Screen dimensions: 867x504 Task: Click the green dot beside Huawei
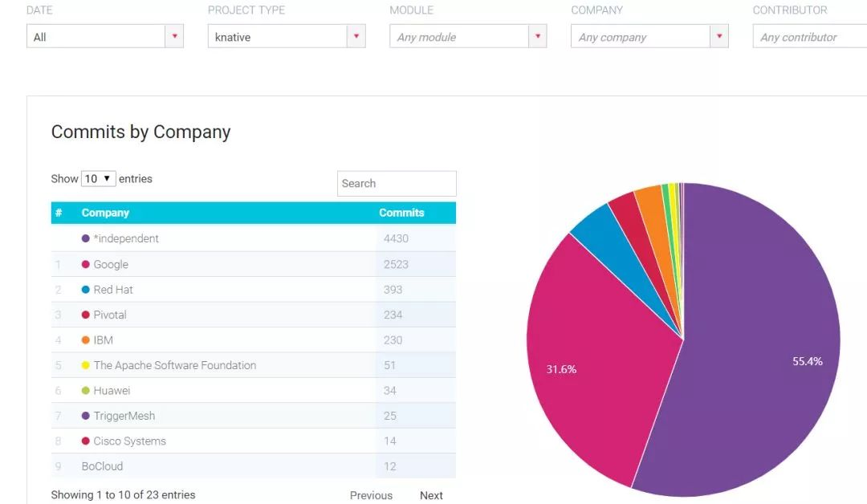86,391
